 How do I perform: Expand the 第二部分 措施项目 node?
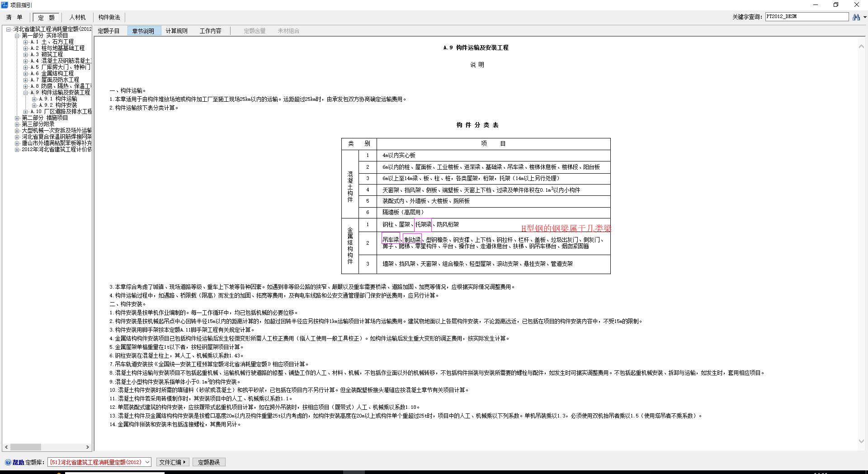17,118
